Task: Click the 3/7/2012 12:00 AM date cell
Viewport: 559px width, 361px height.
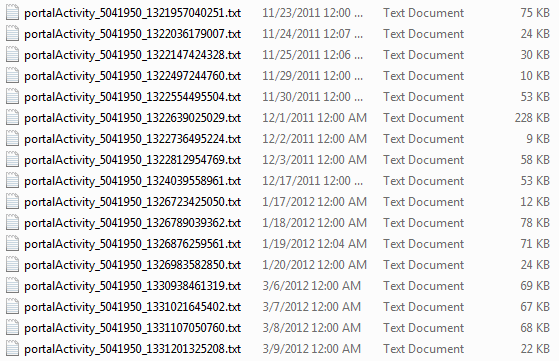Action: click(312, 307)
